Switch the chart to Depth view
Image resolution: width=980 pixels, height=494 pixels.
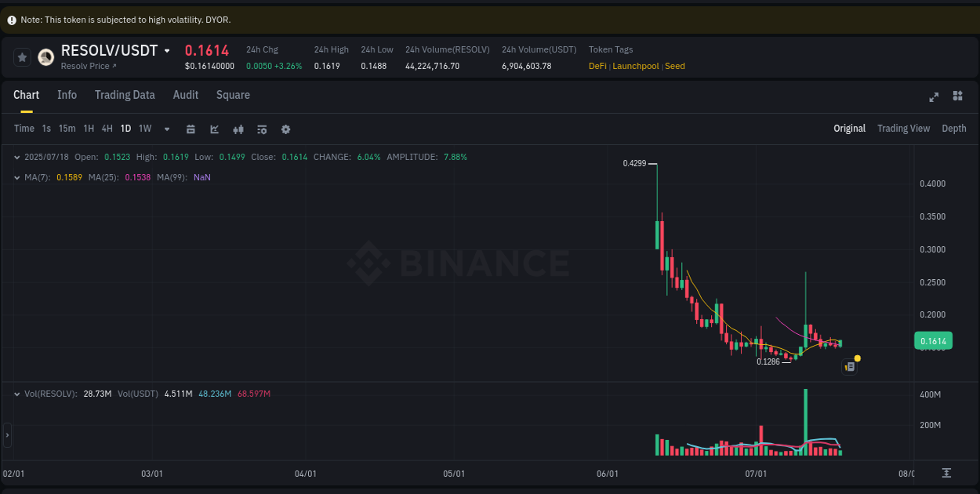954,128
